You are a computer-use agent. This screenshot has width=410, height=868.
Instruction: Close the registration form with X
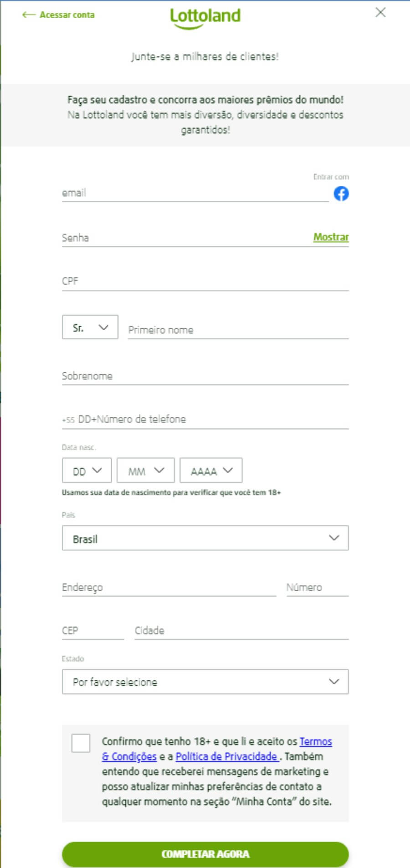pos(380,12)
